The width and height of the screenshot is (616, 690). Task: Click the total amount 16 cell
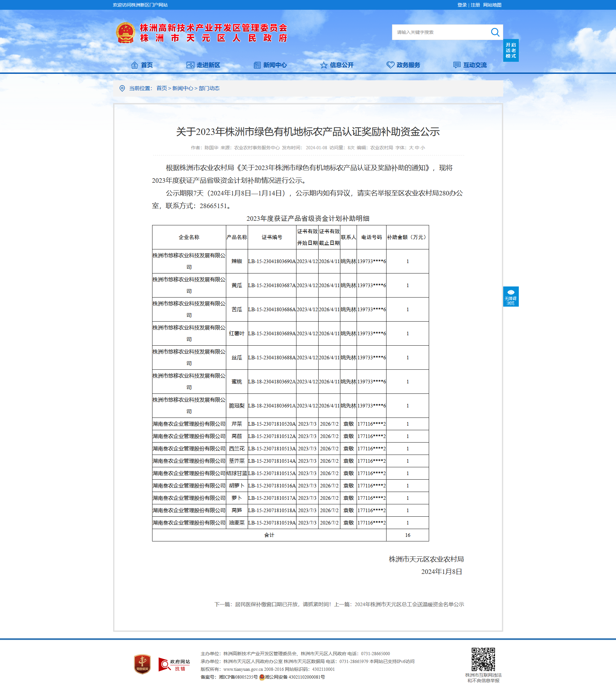pyautogui.click(x=408, y=535)
